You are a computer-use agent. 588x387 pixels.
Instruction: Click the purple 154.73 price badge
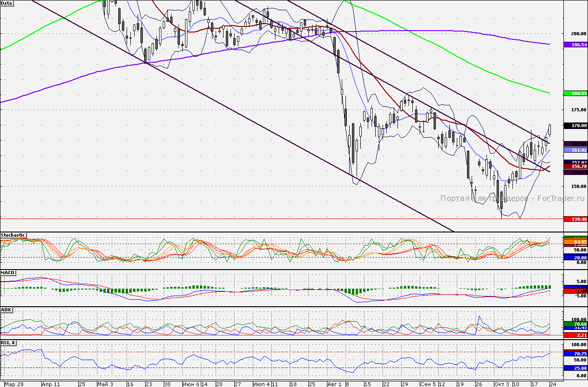point(573,171)
